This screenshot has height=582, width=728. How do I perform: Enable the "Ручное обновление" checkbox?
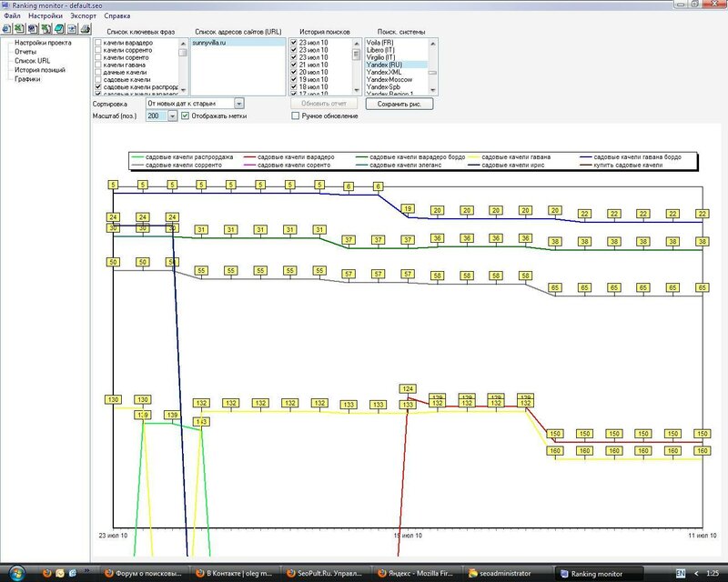click(296, 116)
